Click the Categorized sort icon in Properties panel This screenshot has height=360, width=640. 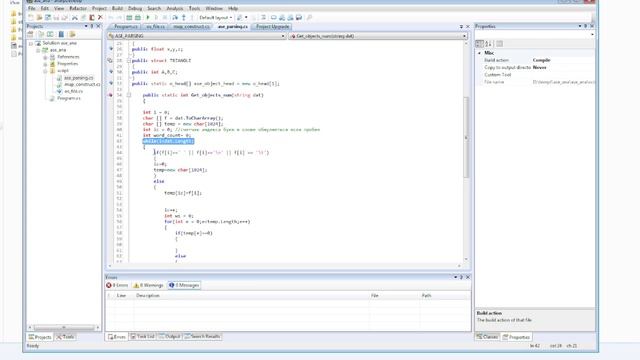click(x=480, y=44)
